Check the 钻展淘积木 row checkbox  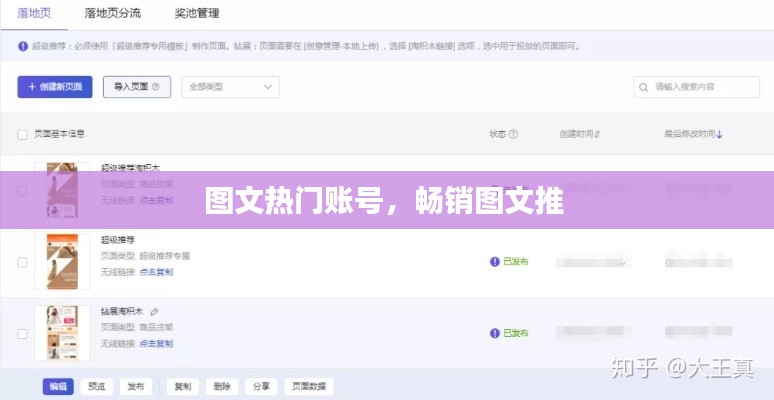[22, 333]
